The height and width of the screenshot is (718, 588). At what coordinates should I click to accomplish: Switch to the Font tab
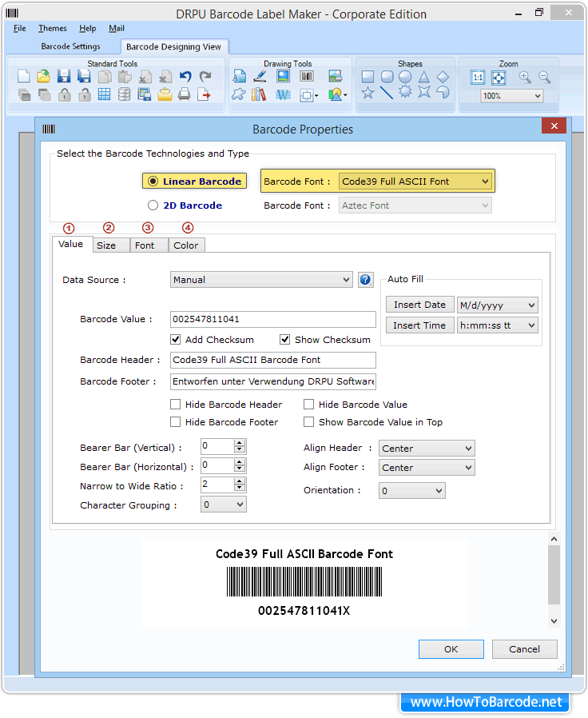tap(149, 245)
